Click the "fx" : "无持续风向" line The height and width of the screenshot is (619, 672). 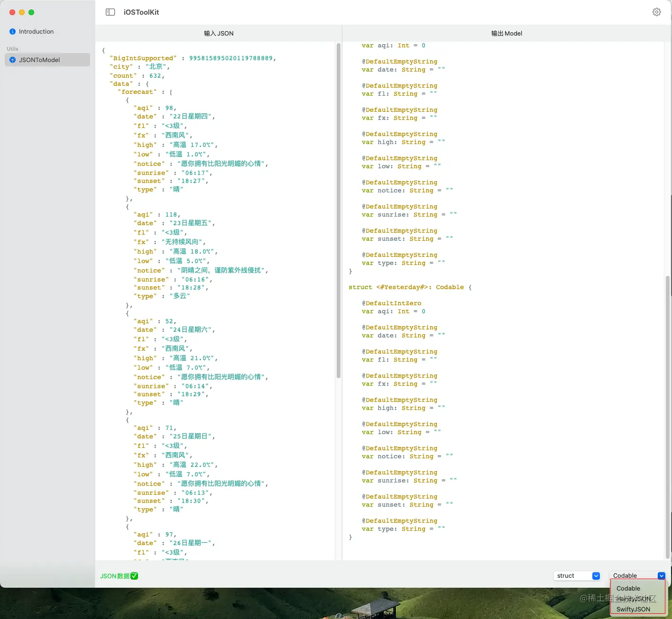pos(170,242)
